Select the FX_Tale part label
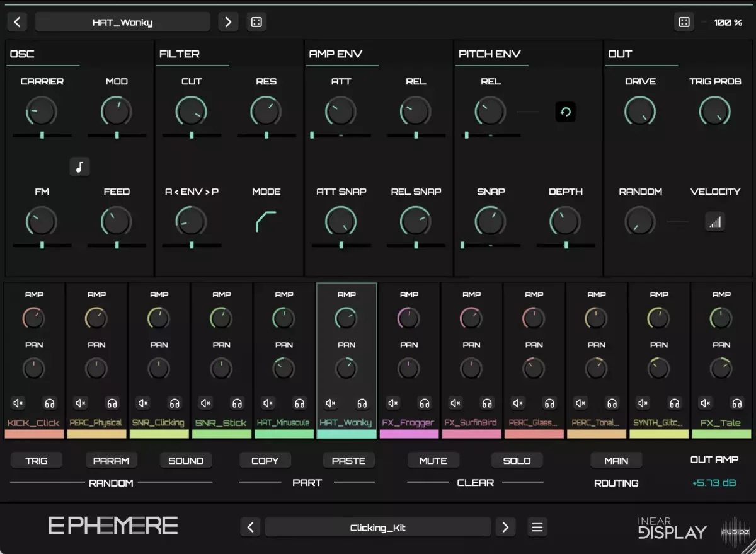This screenshot has width=756, height=554. tap(721, 423)
